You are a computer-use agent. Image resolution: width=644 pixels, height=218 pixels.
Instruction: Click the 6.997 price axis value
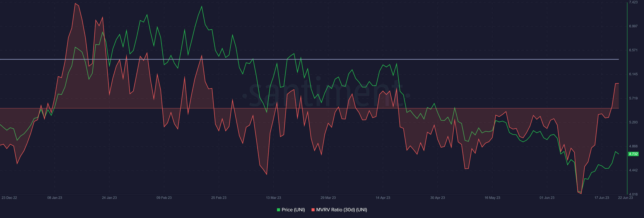pyautogui.click(x=633, y=26)
